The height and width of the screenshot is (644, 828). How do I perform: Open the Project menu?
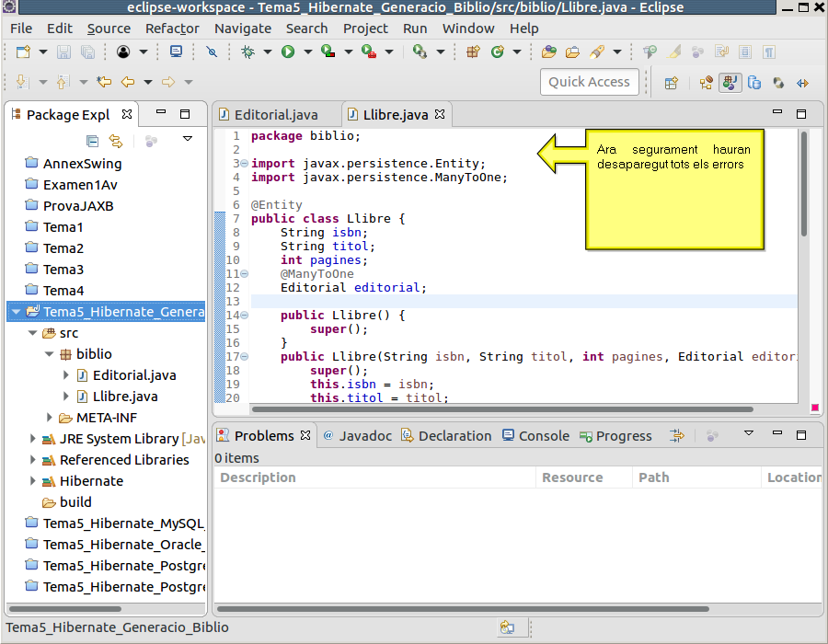click(365, 29)
